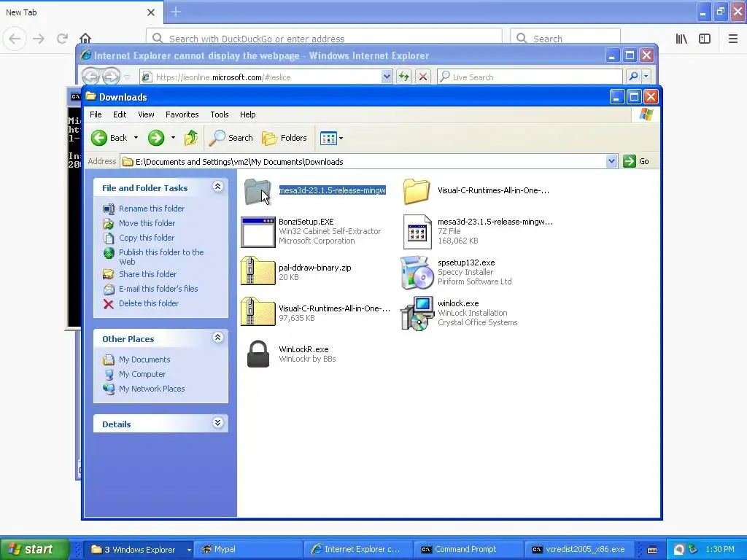
Task: Click Rename this folder task
Action: 152,209
